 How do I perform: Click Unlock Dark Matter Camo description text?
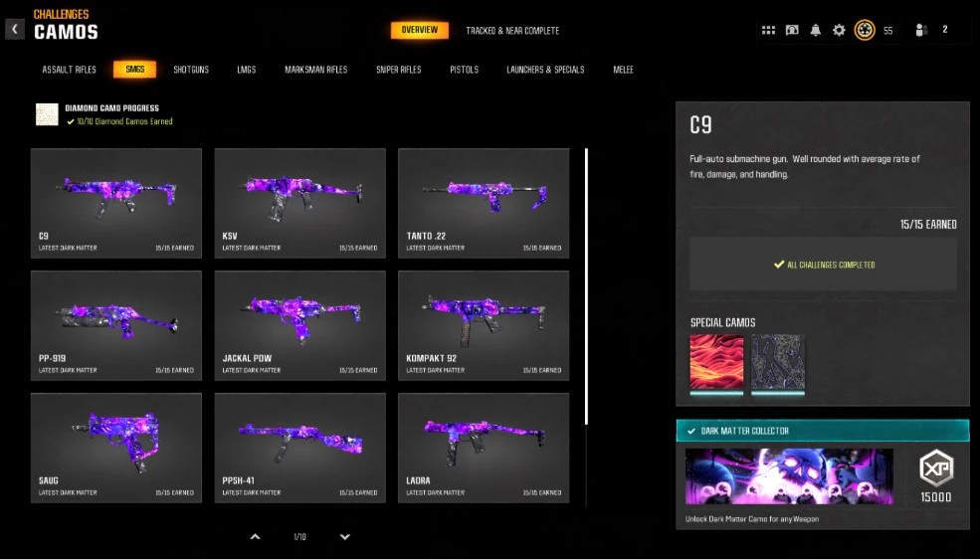[x=752, y=519]
